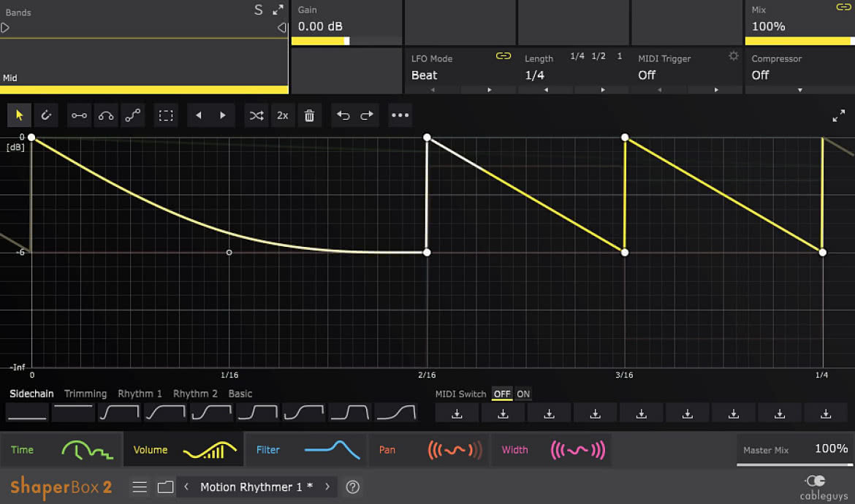Adjust the Gain slider bar
855x504 pixels.
pyautogui.click(x=347, y=41)
